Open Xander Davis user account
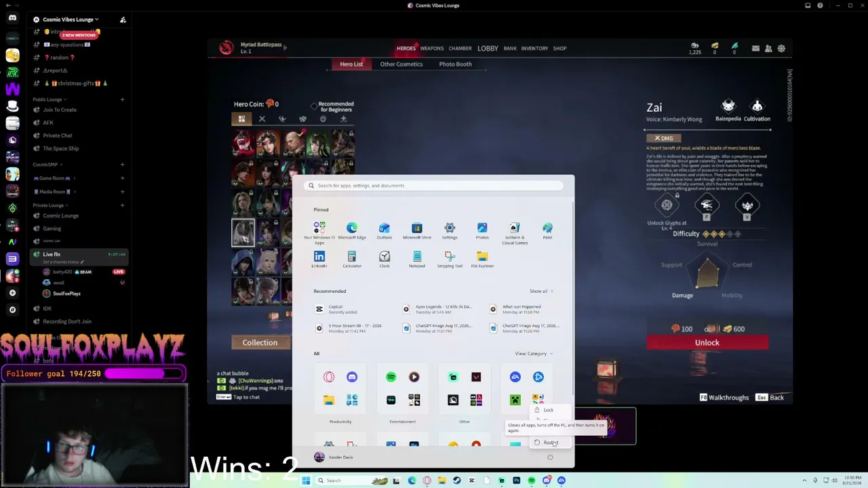The image size is (868, 488). point(334,457)
